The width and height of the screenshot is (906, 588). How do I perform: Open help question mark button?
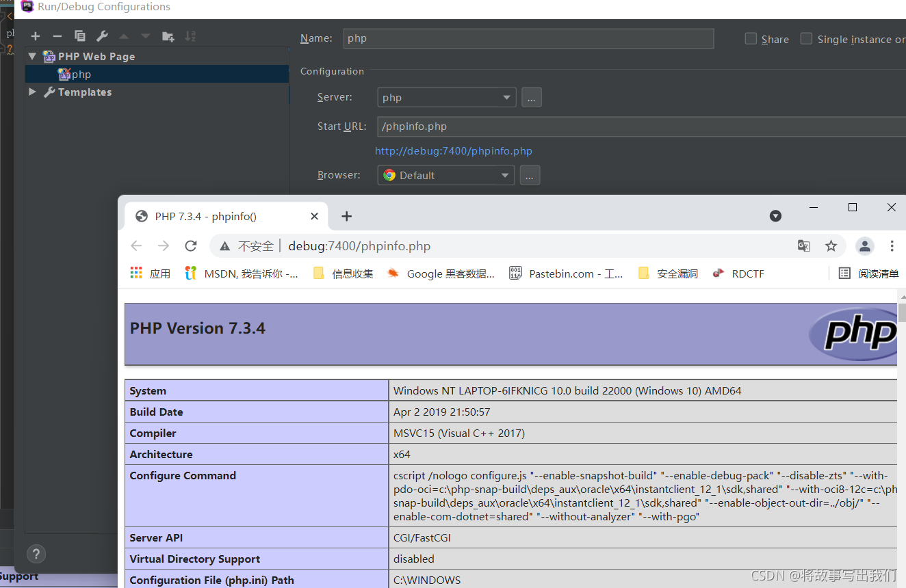(x=36, y=554)
